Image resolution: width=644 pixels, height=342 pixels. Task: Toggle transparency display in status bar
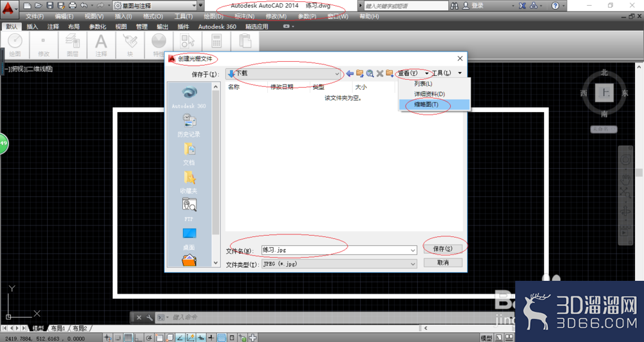coord(222,338)
